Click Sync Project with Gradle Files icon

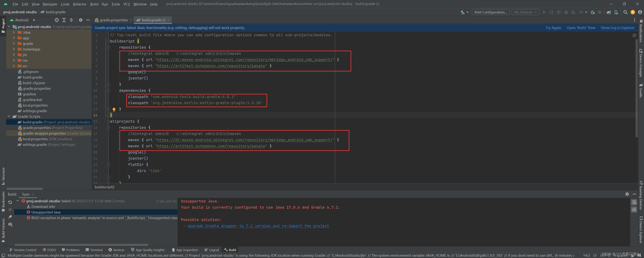coord(608,12)
